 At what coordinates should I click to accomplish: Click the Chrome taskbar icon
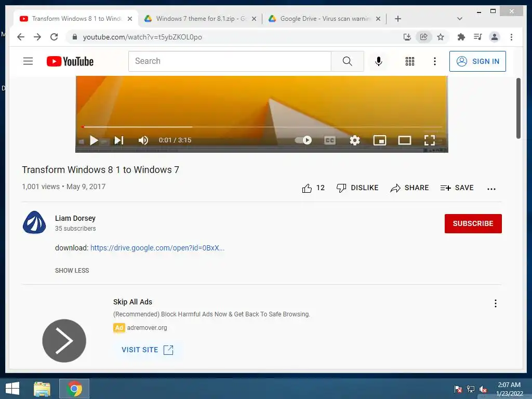(x=74, y=389)
